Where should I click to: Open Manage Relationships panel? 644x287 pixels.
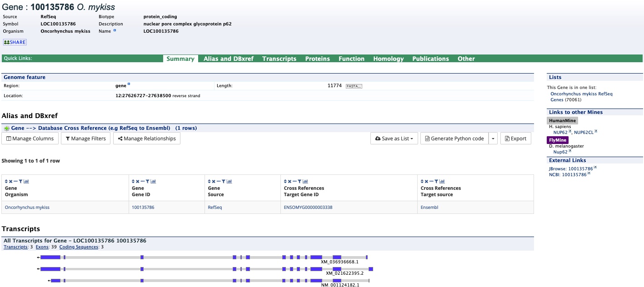[x=147, y=139]
